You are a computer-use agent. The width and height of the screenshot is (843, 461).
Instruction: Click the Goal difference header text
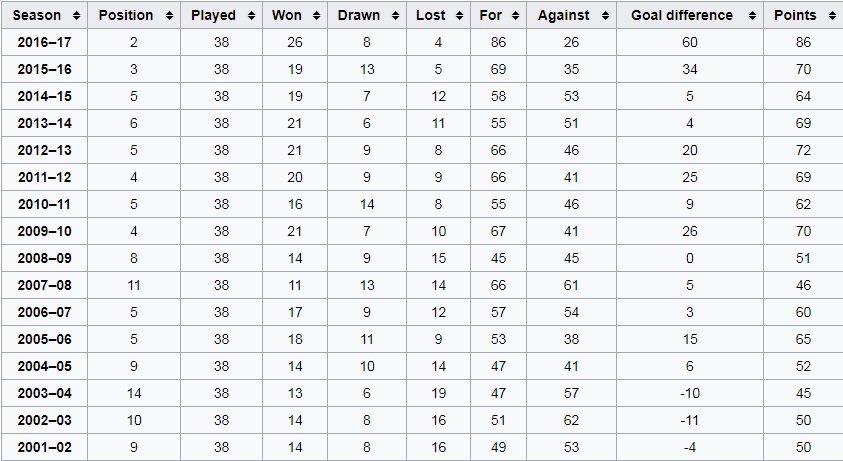point(681,16)
